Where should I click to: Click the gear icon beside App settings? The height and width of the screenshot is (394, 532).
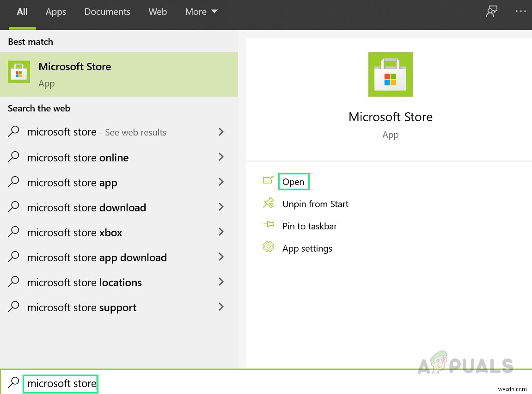pyautogui.click(x=269, y=247)
